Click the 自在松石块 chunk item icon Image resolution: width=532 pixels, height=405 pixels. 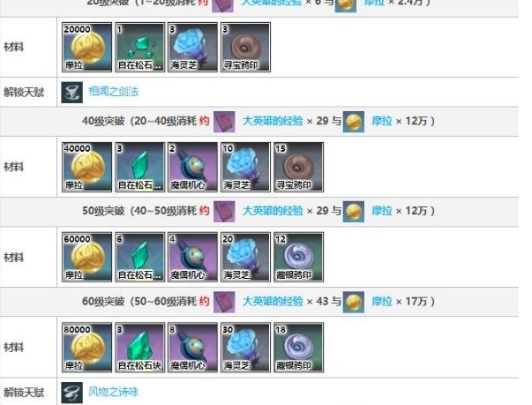pyautogui.click(x=139, y=348)
